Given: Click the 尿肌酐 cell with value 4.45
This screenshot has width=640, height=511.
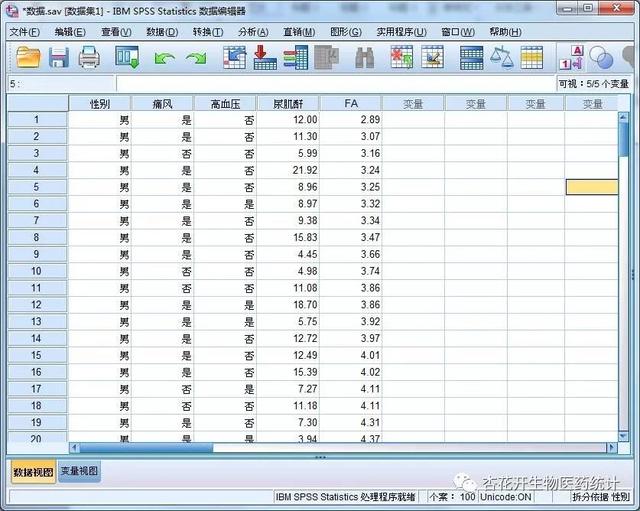Looking at the screenshot, I should pos(288,254).
